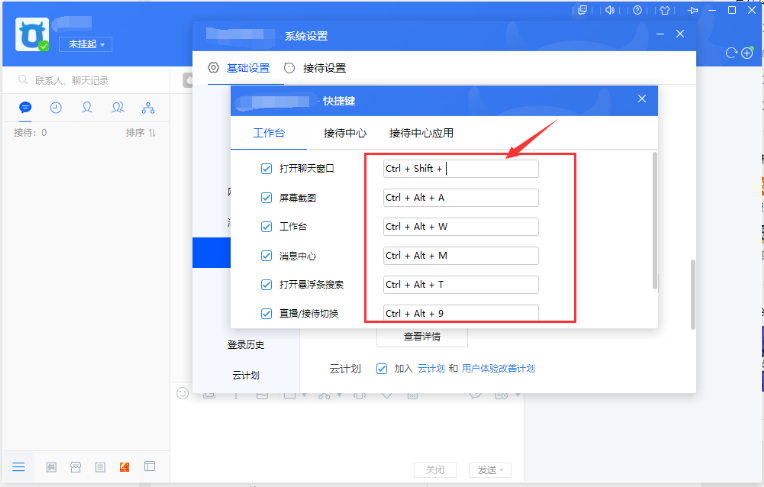Click the 关闭 button in the chat area
Viewport: 764px width, 487px height.
[x=435, y=470]
